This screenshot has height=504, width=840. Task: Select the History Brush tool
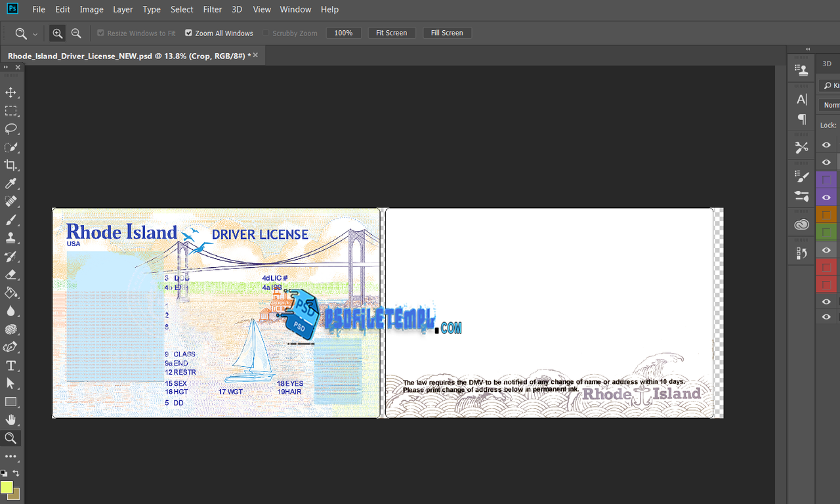point(10,257)
